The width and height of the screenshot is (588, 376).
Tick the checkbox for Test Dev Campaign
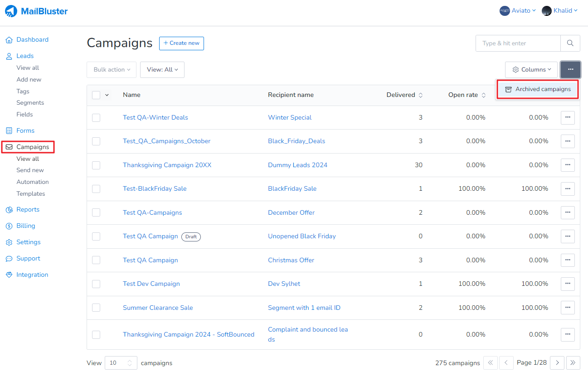[96, 284]
